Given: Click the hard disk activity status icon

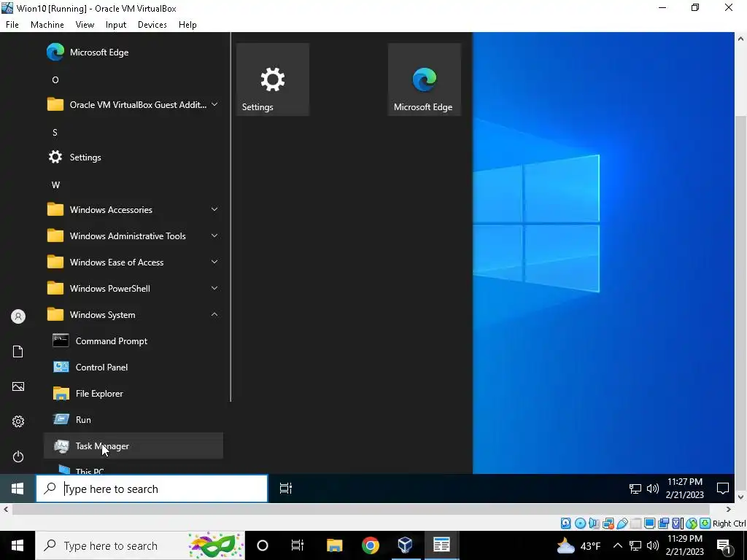Looking at the screenshot, I should point(565,524).
